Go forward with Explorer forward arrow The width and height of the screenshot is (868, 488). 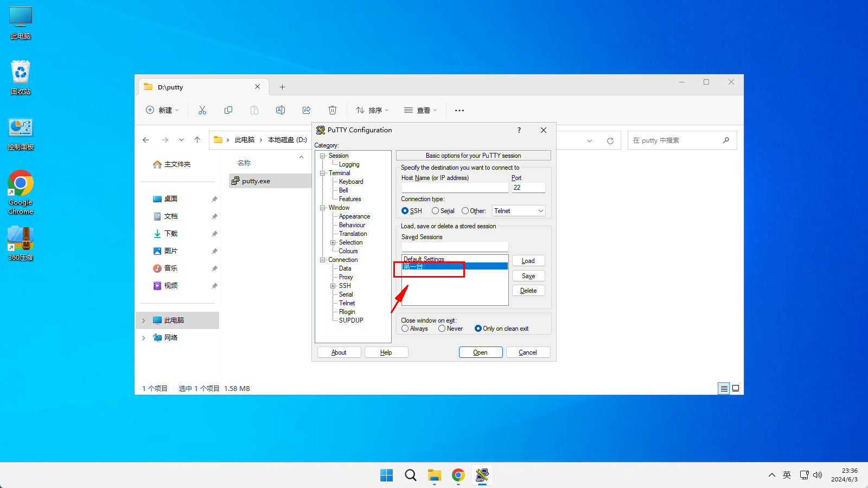165,140
